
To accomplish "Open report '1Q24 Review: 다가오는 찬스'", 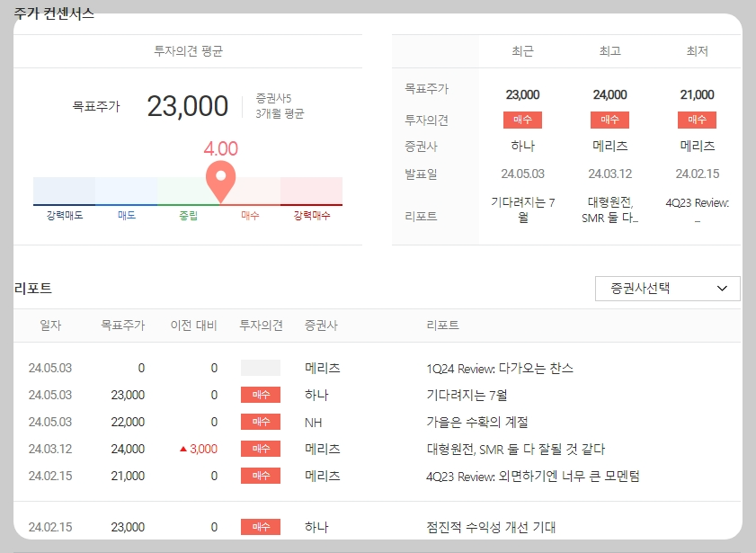I will point(500,369).
